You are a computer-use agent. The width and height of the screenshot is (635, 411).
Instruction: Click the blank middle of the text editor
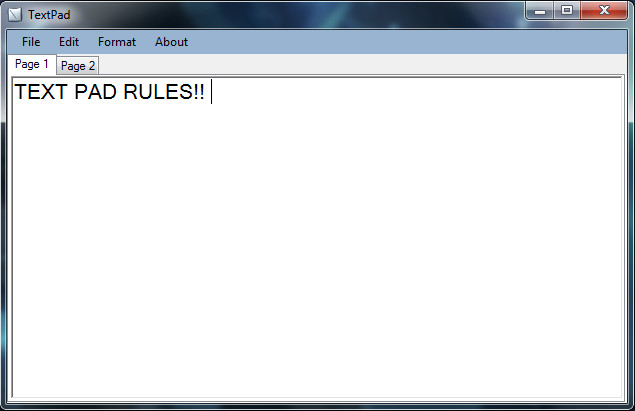pos(317,243)
